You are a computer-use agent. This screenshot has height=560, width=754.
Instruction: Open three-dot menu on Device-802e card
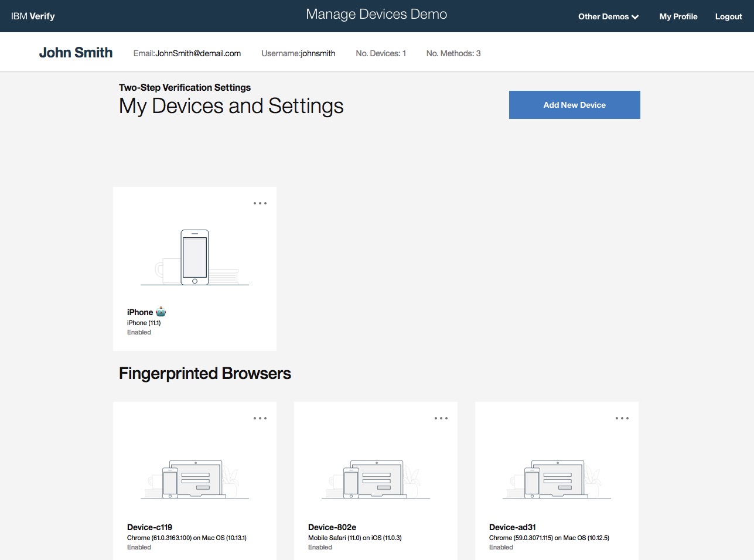coord(441,418)
